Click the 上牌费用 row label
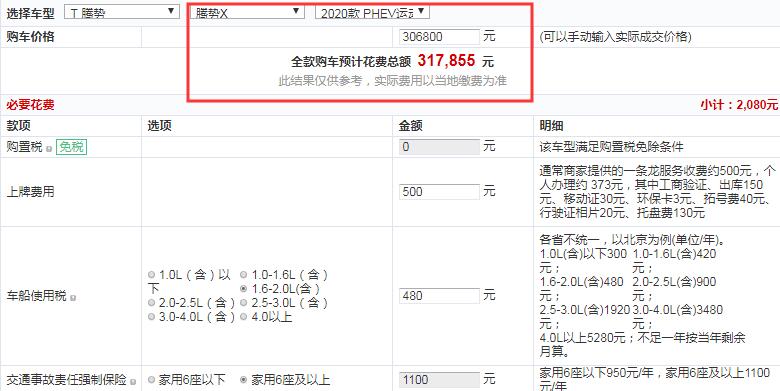Viewport: 780px width, 391px height. click(30, 192)
